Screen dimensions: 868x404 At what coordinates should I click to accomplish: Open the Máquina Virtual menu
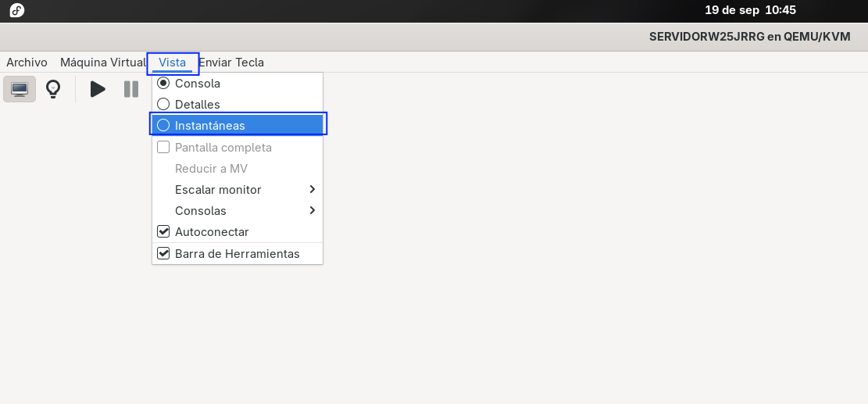103,63
